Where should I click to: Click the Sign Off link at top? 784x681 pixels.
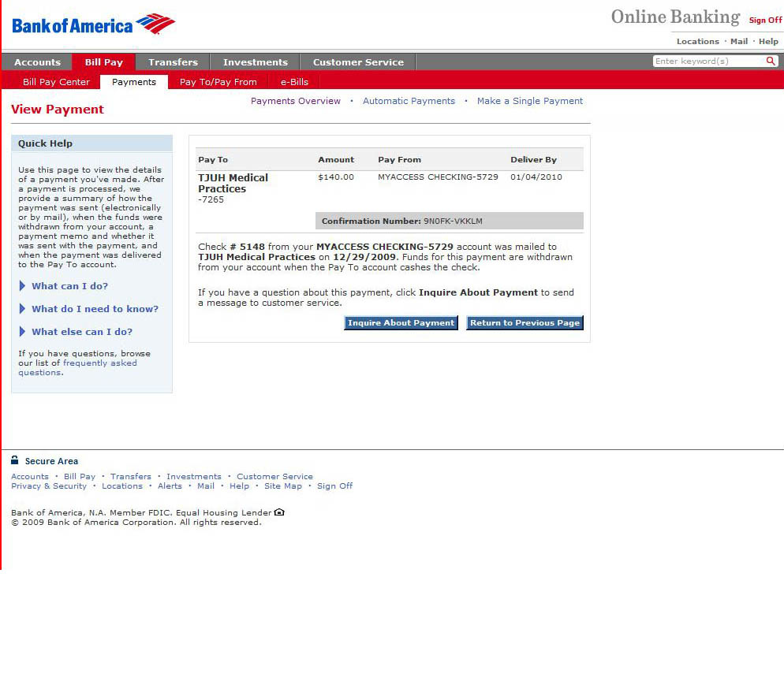(x=765, y=20)
